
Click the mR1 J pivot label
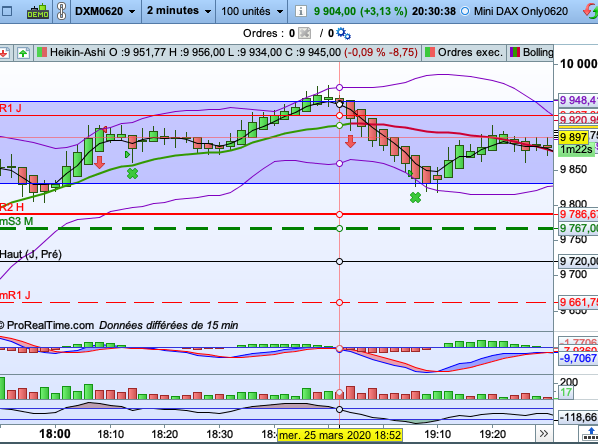[15, 295]
